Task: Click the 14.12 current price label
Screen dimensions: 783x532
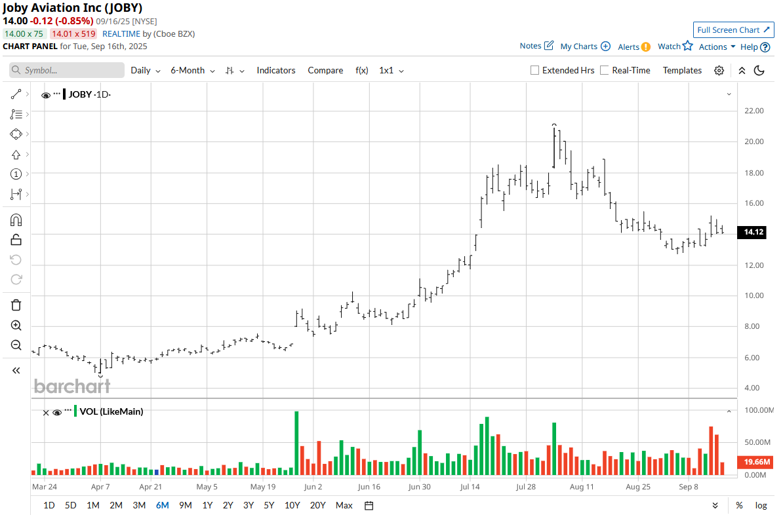Action: [x=752, y=232]
